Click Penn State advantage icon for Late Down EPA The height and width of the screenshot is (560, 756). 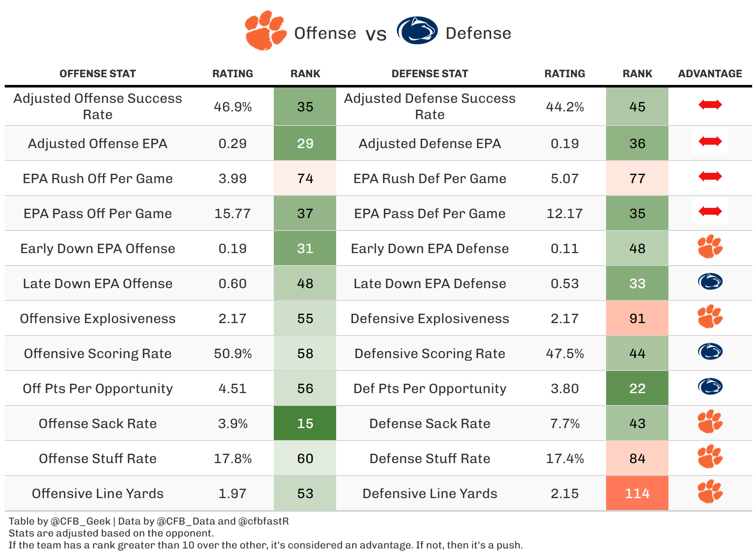pyautogui.click(x=710, y=282)
